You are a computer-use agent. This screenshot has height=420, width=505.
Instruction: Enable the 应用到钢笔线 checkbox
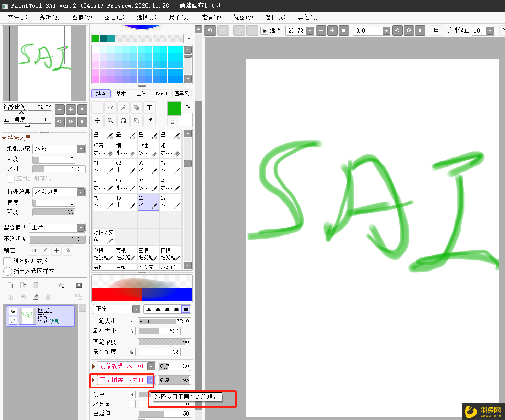[x=11, y=179]
